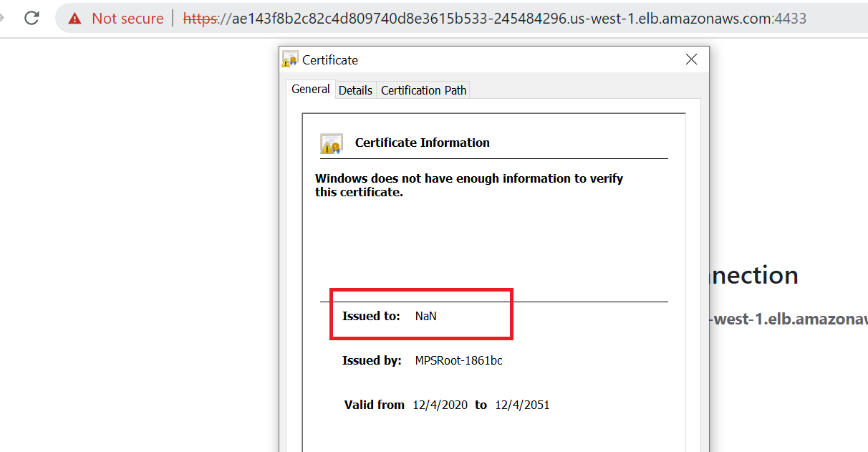
Task: Click the certificate icon in dialog title bar
Action: [289, 59]
